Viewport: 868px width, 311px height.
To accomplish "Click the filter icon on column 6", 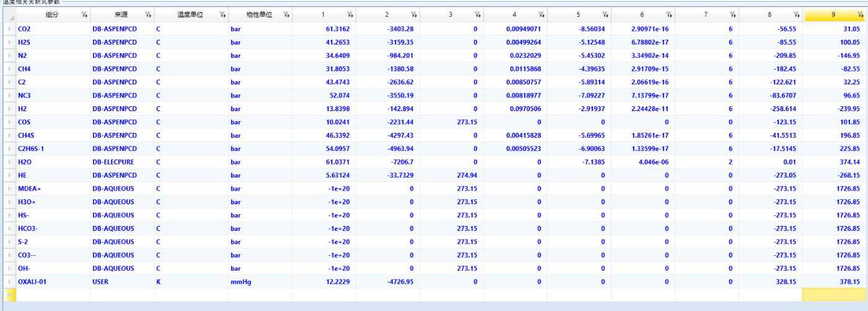I will click(668, 14).
